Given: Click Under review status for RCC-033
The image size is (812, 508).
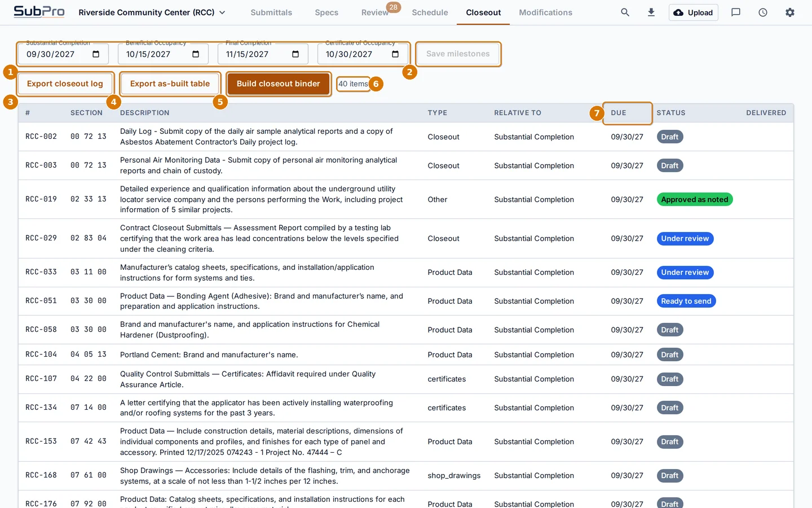Looking at the screenshot, I should (685, 273).
